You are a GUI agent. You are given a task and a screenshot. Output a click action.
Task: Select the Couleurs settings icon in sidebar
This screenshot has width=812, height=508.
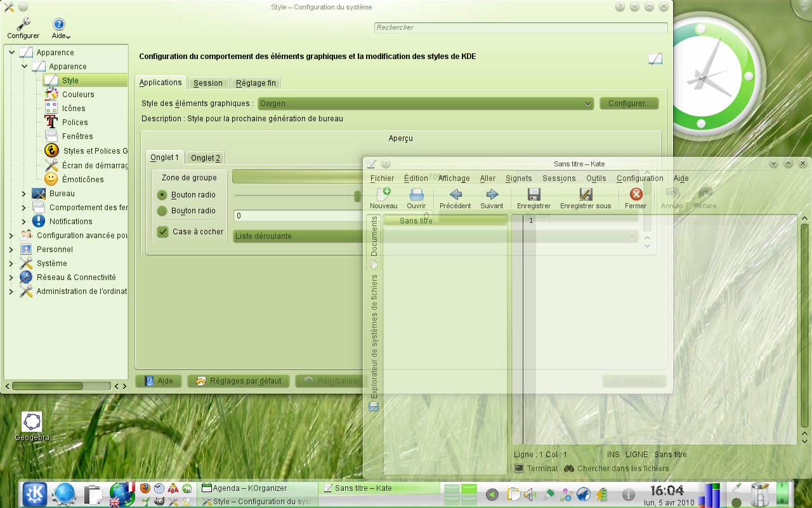click(x=51, y=94)
